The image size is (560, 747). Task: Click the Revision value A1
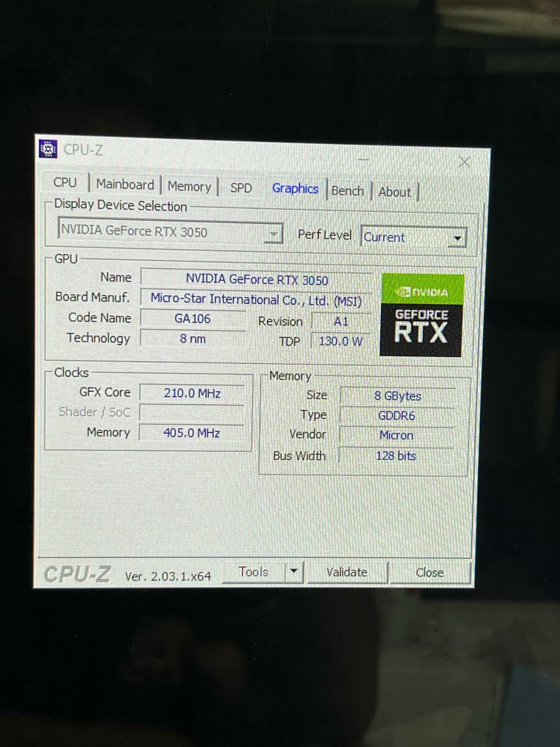(341, 322)
